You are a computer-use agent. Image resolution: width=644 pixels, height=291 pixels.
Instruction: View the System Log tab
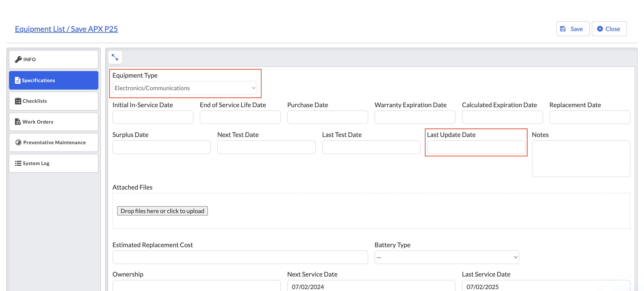pyautogui.click(x=54, y=163)
